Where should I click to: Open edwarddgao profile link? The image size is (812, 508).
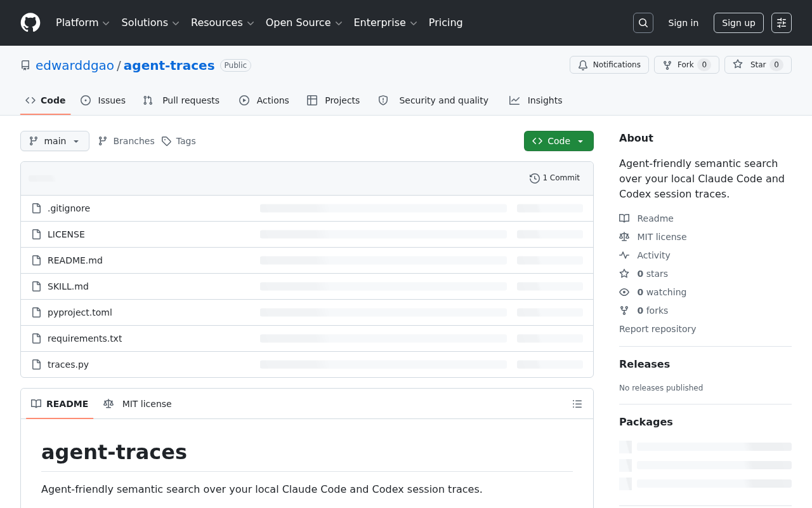click(75, 65)
